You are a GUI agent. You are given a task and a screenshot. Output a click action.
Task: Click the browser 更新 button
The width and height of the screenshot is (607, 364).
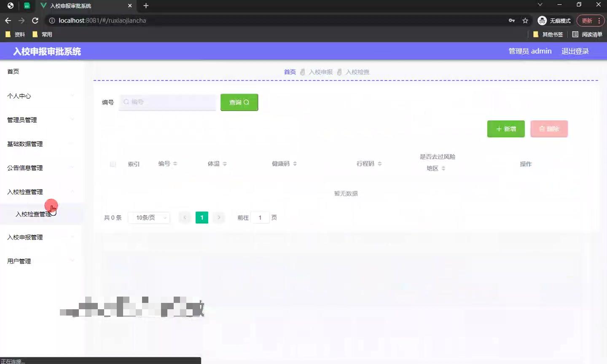(x=587, y=20)
